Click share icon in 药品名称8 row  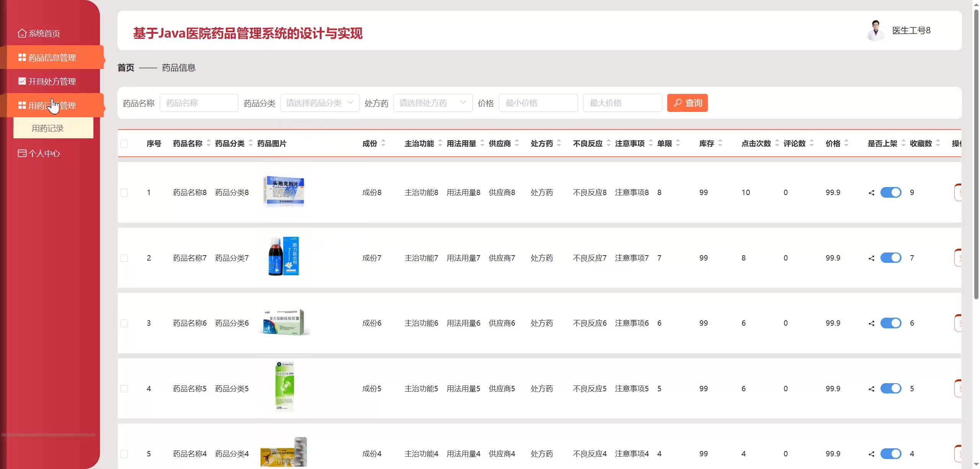coord(872,193)
